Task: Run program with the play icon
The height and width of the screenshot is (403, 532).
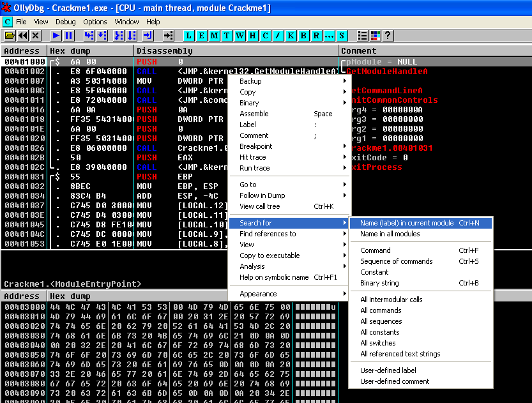Action: (x=56, y=36)
